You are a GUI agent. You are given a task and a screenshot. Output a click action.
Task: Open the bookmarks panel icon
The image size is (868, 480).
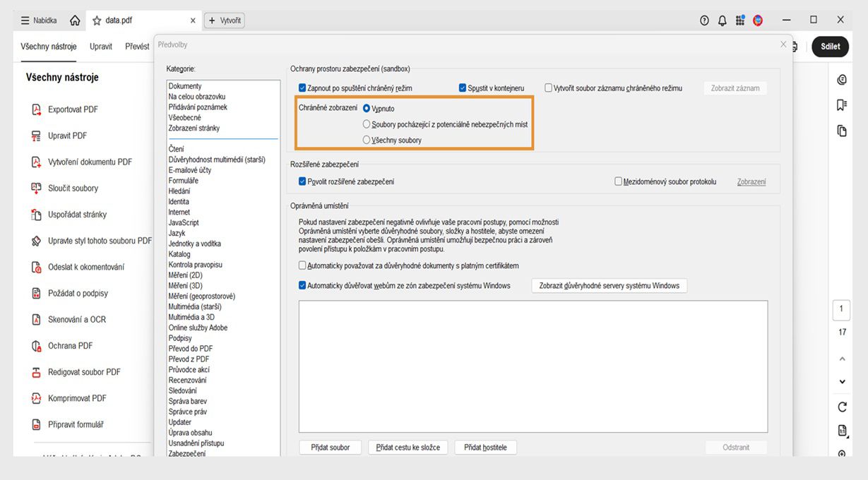tap(840, 104)
